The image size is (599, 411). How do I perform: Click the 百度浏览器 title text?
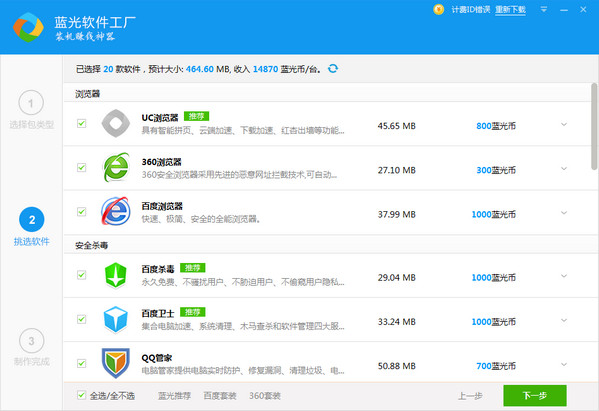(x=162, y=206)
